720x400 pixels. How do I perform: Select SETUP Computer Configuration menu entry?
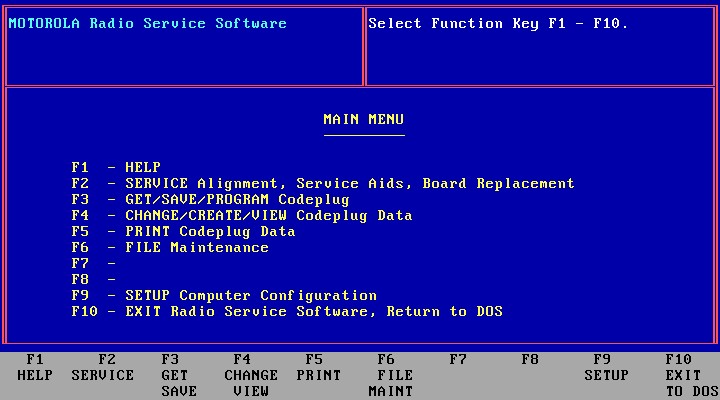(224, 295)
